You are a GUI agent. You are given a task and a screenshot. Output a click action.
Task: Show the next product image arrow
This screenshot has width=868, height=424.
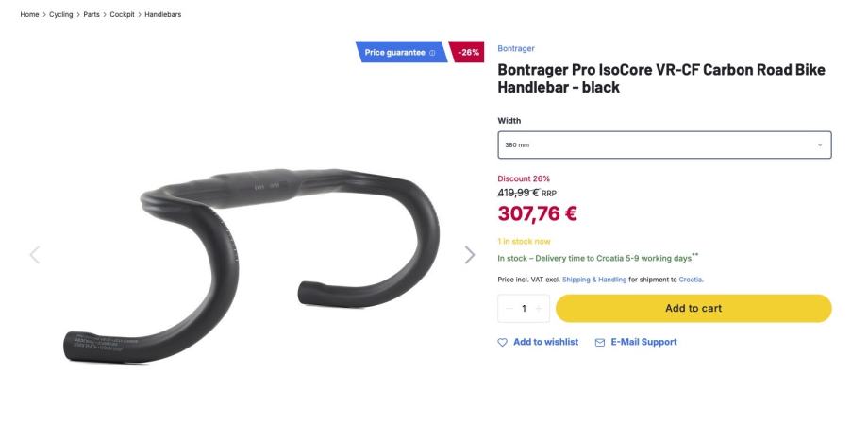470,255
